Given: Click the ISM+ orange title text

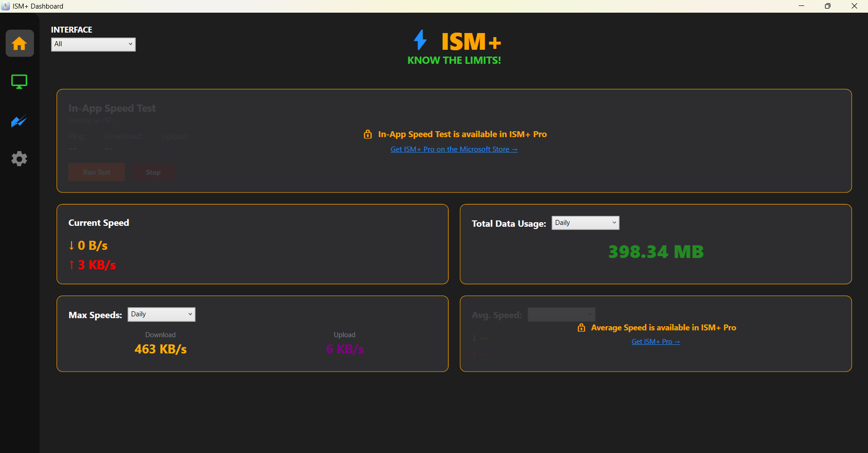Looking at the screenshot, I should click(x=471, y=42).
